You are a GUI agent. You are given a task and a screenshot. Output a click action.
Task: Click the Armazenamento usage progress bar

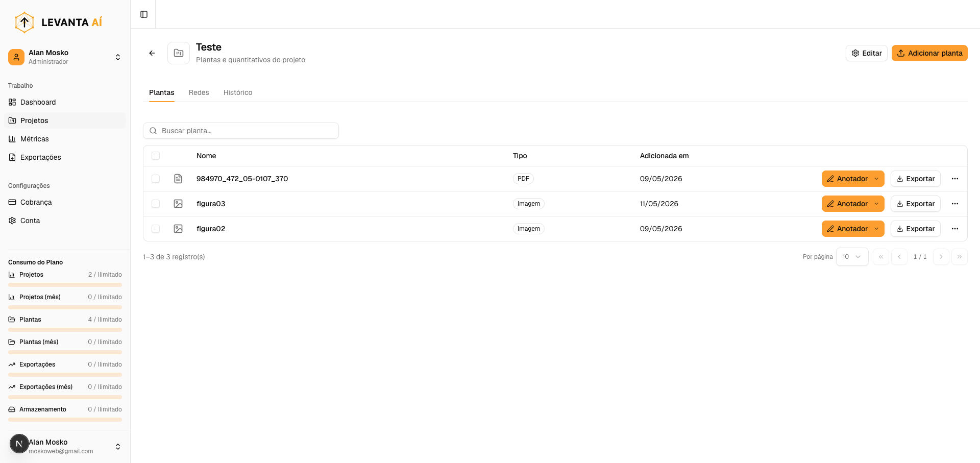point(65,420)
